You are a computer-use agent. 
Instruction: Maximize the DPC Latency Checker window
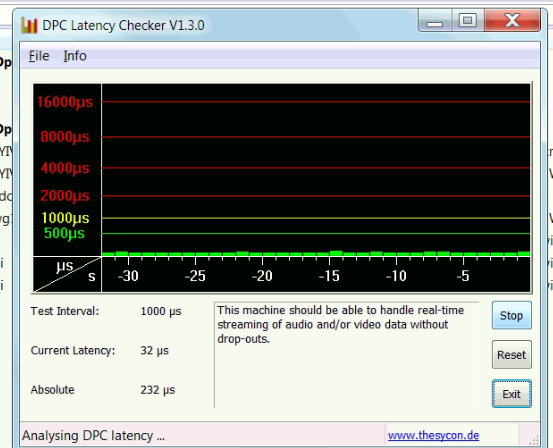468,21
